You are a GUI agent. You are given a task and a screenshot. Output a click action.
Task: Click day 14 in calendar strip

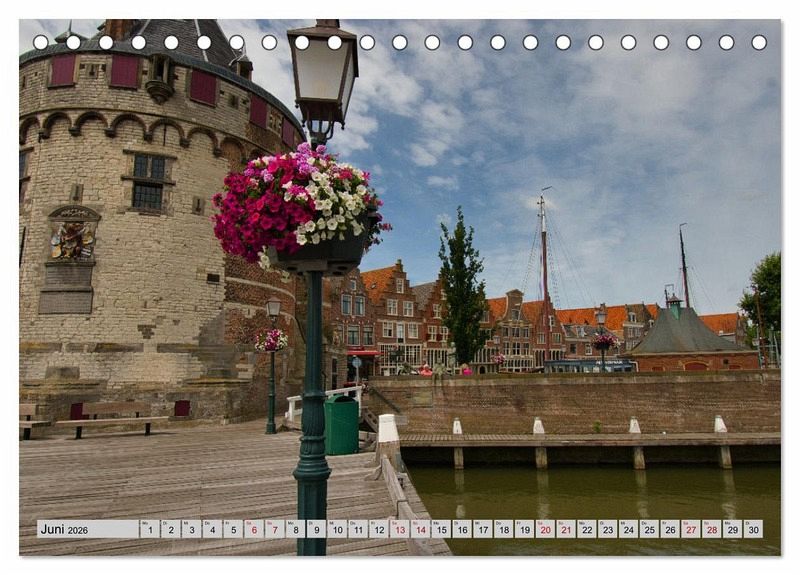click(420, 529)
